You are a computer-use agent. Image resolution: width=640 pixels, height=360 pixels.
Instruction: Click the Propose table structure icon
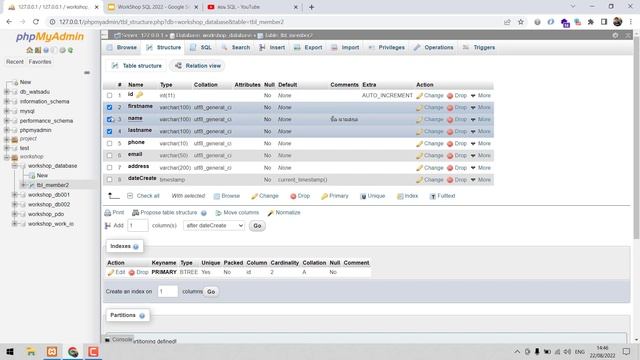[x=136, y=213]
